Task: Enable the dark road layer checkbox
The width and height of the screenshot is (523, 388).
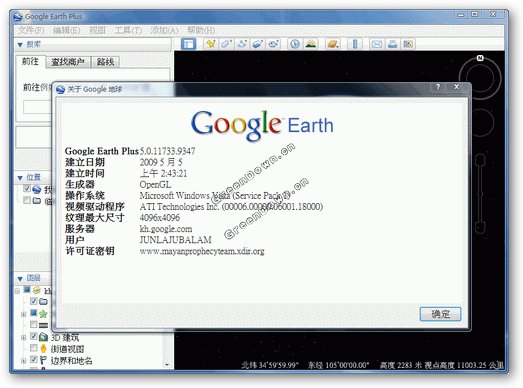Action: tap(33, 324)
